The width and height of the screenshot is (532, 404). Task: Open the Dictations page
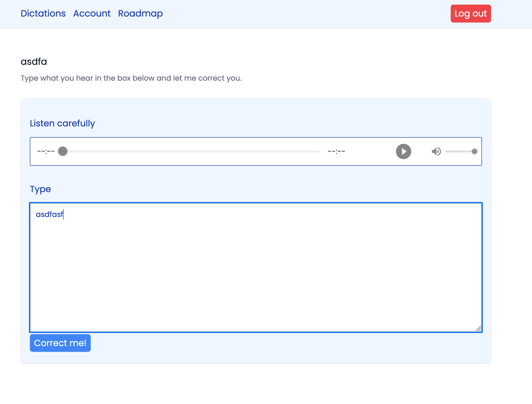[x=43, y=14]
